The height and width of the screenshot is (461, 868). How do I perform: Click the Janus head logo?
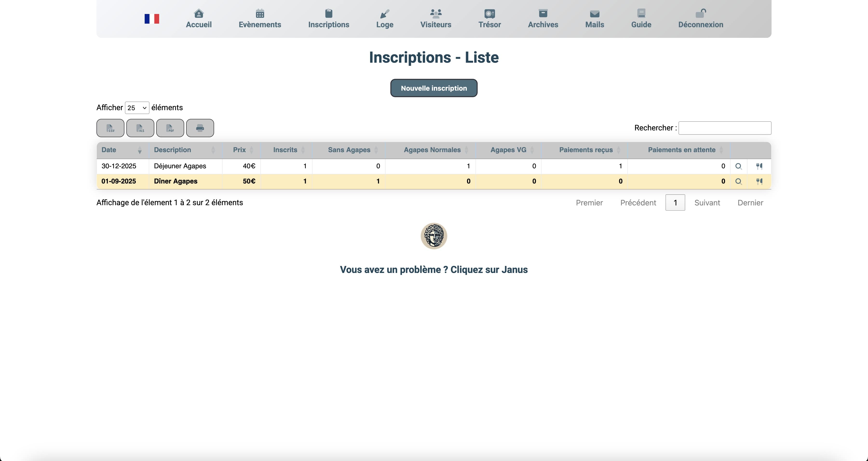tap(434, 236)
